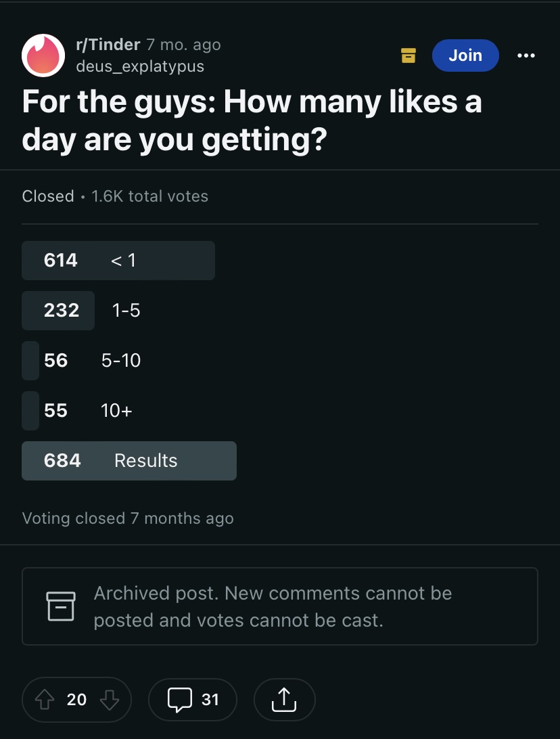Join the r/Tinder community
The image size is (560, 739).
(465, 55)
